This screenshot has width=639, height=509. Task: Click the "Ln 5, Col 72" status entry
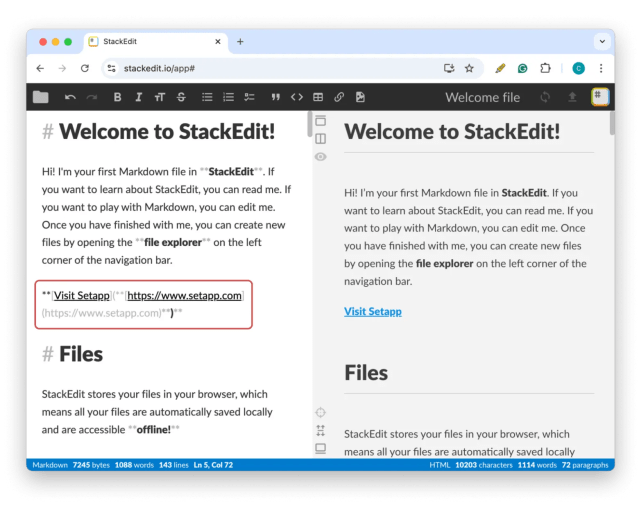(x=213, y=465)
